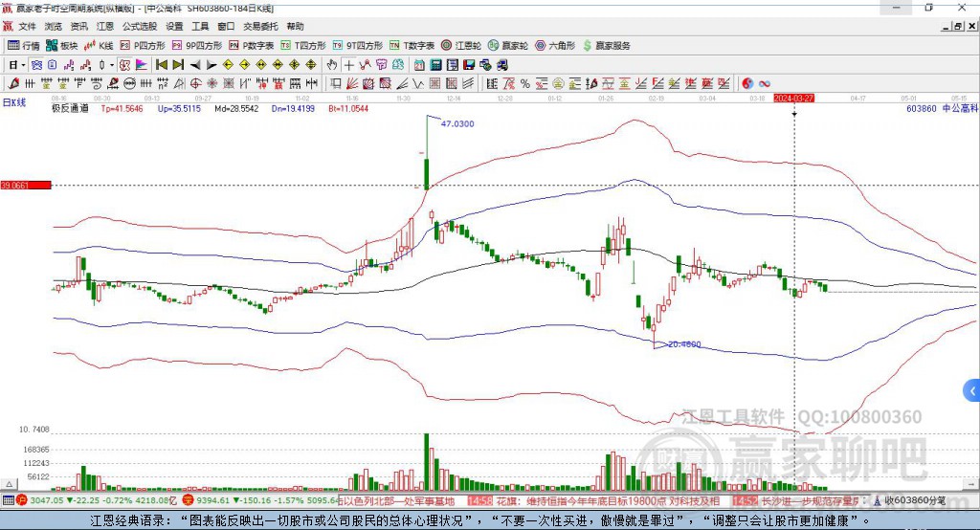Click the 极反通道 indicator name
The height and width of the screenshot is (530, 980).
tap(70, 108)
